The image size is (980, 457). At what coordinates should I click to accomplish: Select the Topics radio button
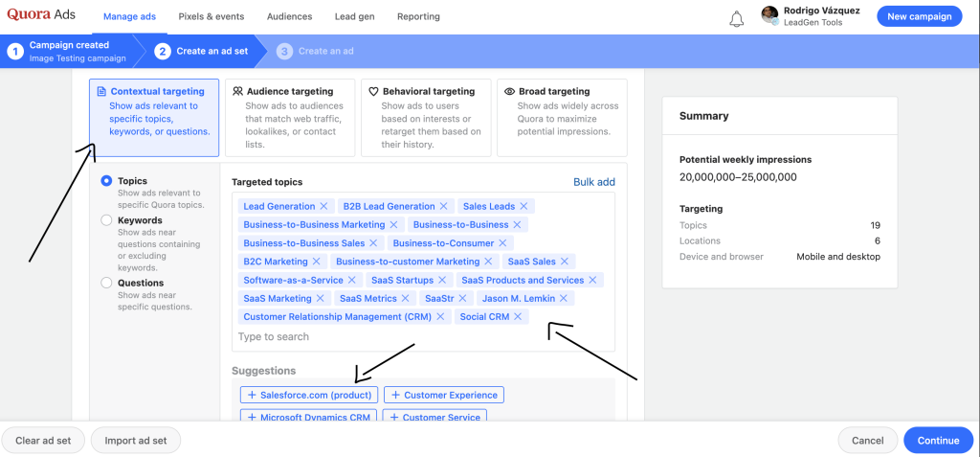click(106, 181)
